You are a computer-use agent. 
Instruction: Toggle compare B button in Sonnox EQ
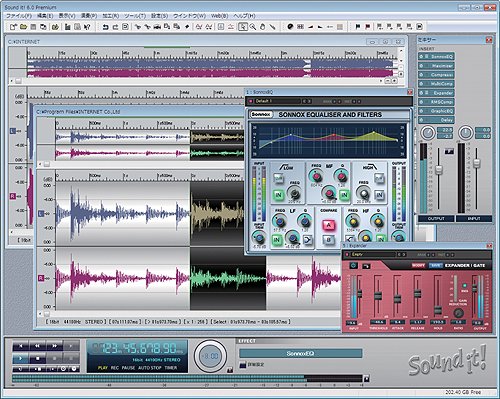tap(328, 239)
